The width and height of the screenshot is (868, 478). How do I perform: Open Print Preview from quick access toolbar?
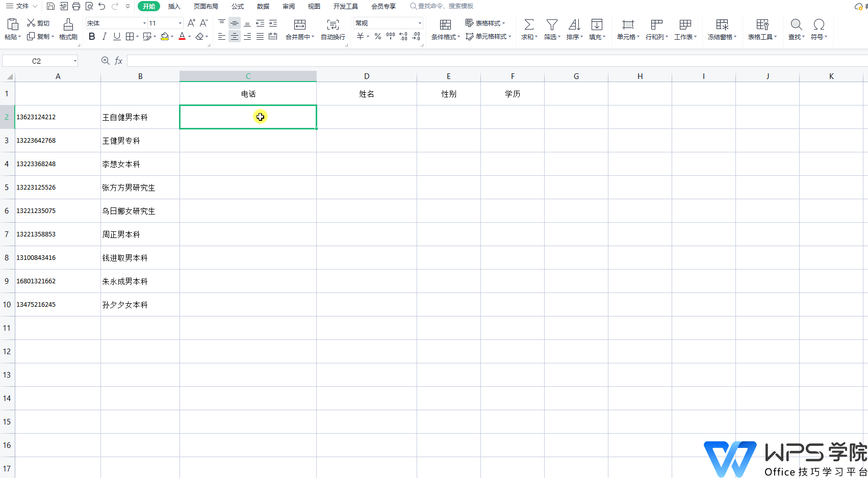click(89, 6)
